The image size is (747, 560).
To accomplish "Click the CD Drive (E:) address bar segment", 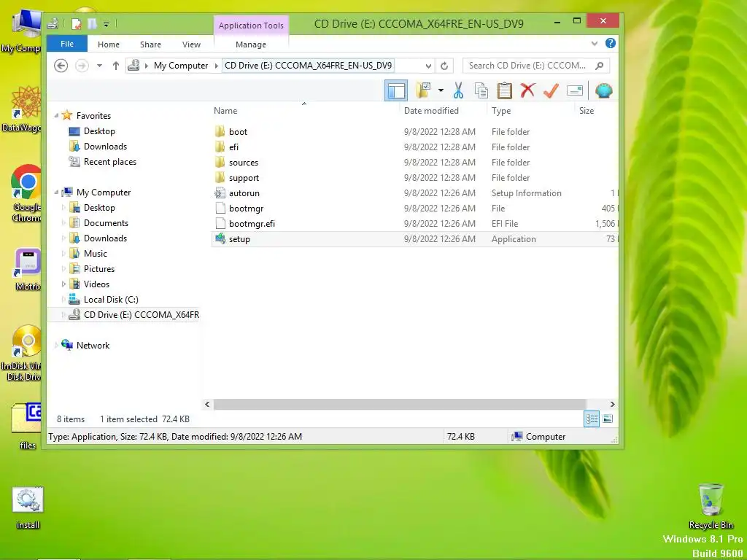I will pyautogui.click(x=309, y=65).
